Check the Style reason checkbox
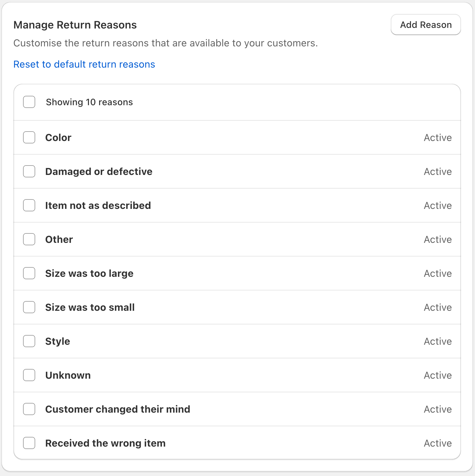This screenshot has height=476, width=475. pos(29,341)
